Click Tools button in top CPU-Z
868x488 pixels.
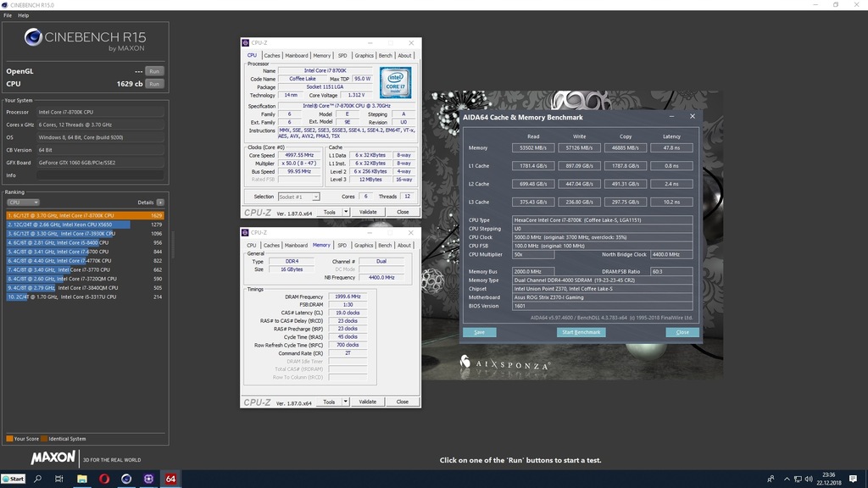click(x=330, y=212)
